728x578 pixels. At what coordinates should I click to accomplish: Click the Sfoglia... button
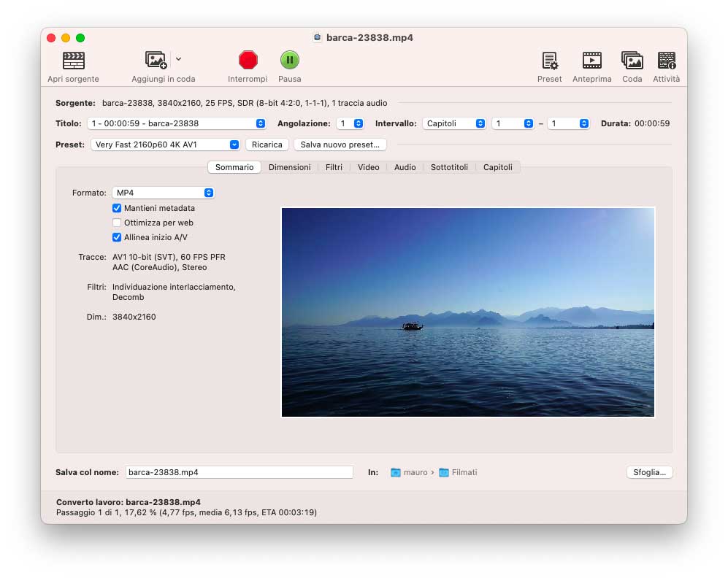pyautogui.click(x=649, y=472)
